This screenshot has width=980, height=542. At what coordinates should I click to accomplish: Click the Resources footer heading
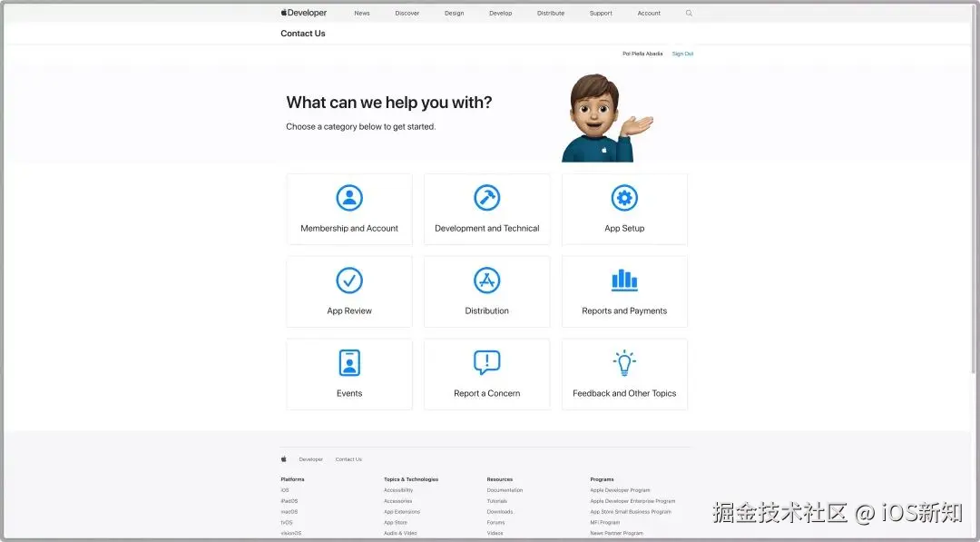[x=500, y=479]
